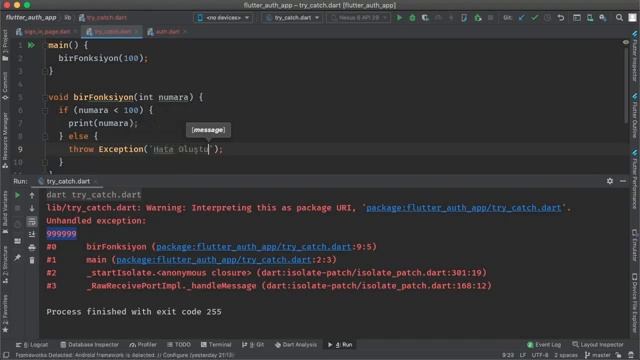Open Event Log in status area

(x=544, y=345)
